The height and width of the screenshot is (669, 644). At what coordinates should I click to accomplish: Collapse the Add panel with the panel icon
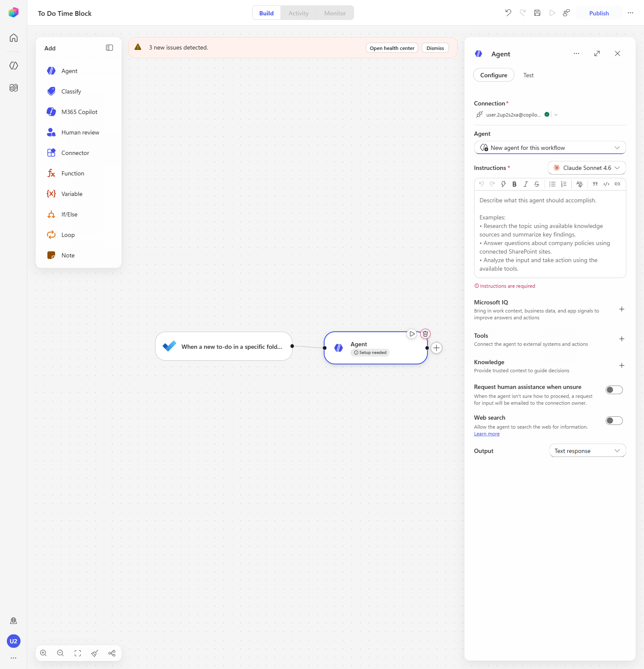[109, 48]
